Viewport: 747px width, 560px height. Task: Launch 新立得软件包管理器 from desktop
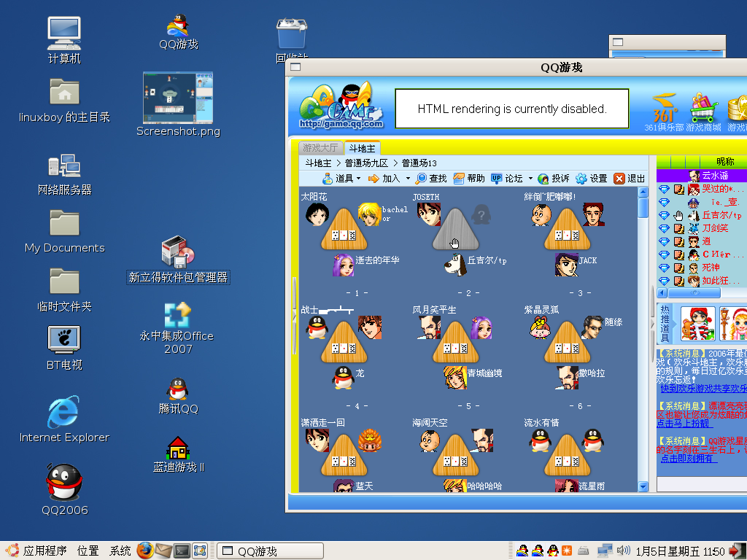point(178,260)
